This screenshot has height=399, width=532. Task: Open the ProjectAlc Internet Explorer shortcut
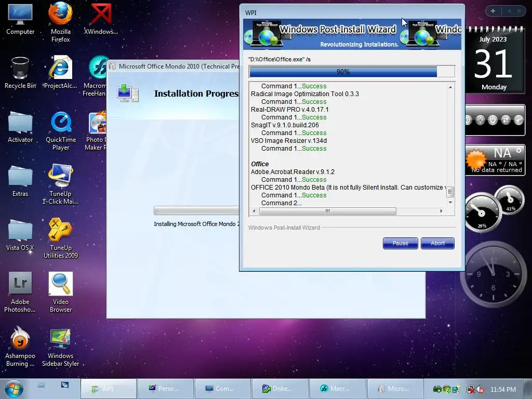coord(60,72)
